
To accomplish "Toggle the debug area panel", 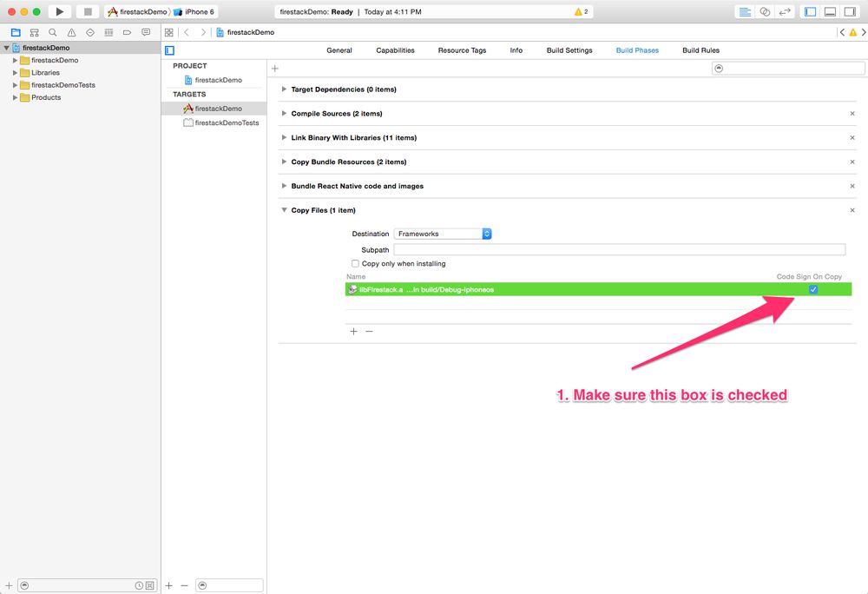I will [x=831, y=11].
